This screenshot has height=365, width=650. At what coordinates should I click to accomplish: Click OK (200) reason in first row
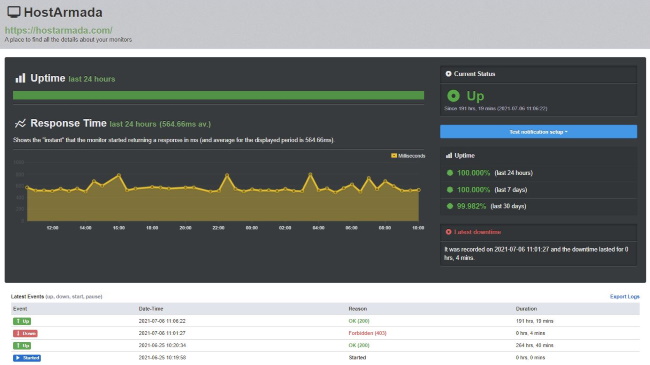click(359, 321)
